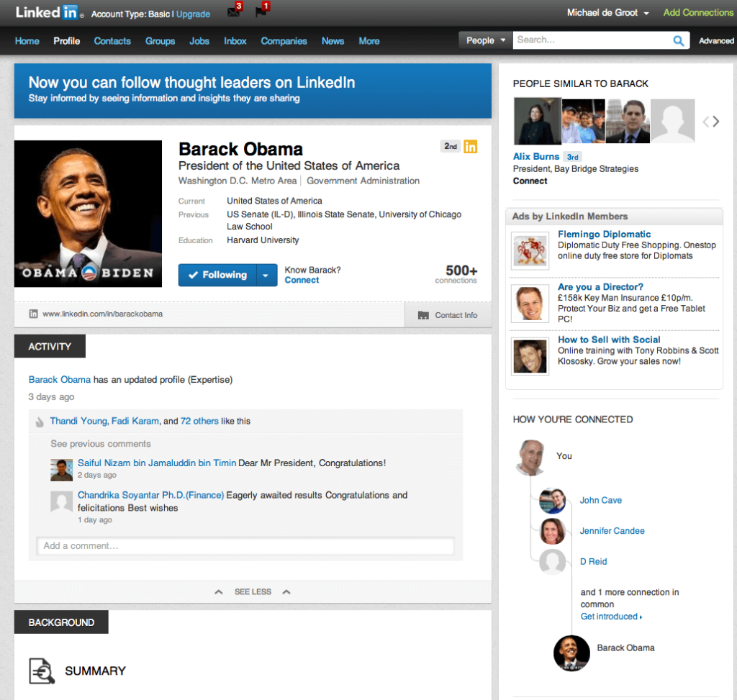This screenshot has width=737, height=700.
Task: Click Get introduced link
Action: point(611,617)
